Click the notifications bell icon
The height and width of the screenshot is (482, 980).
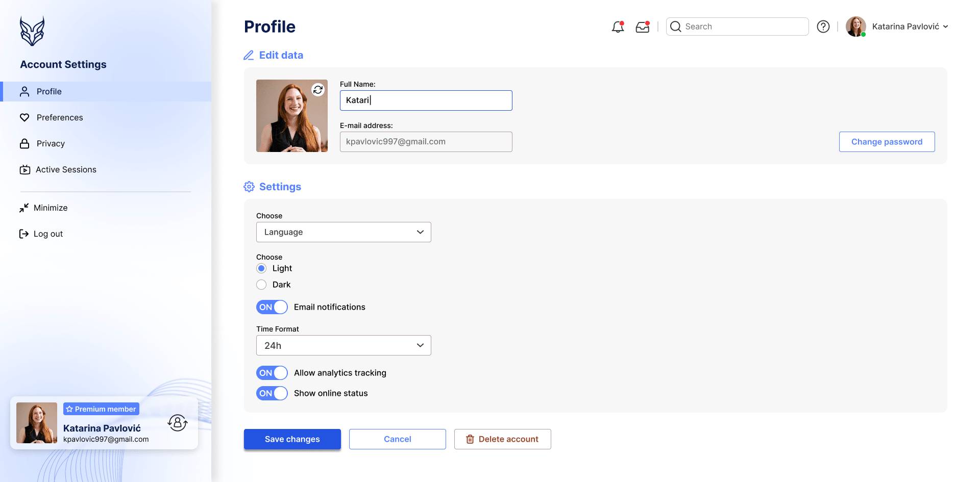(618, 27)
